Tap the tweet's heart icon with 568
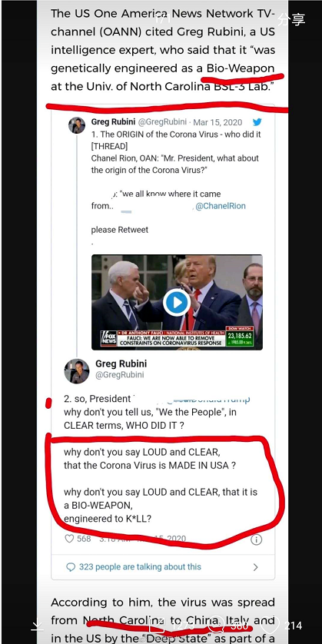The height and width of the screenshot is (644, 322). 70,539
